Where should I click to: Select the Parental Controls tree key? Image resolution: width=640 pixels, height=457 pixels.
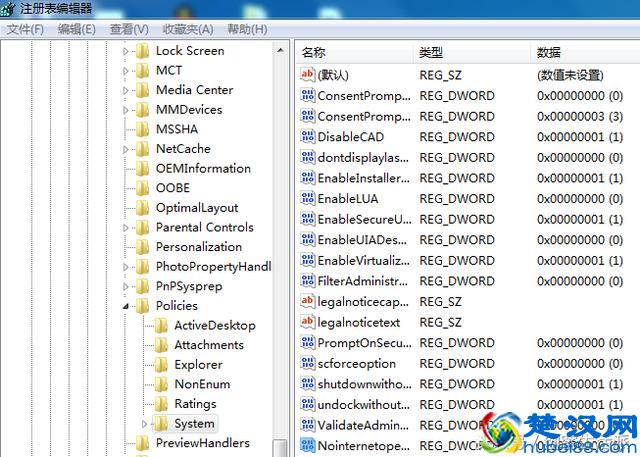pyautogui.click(x=204, y=227)
